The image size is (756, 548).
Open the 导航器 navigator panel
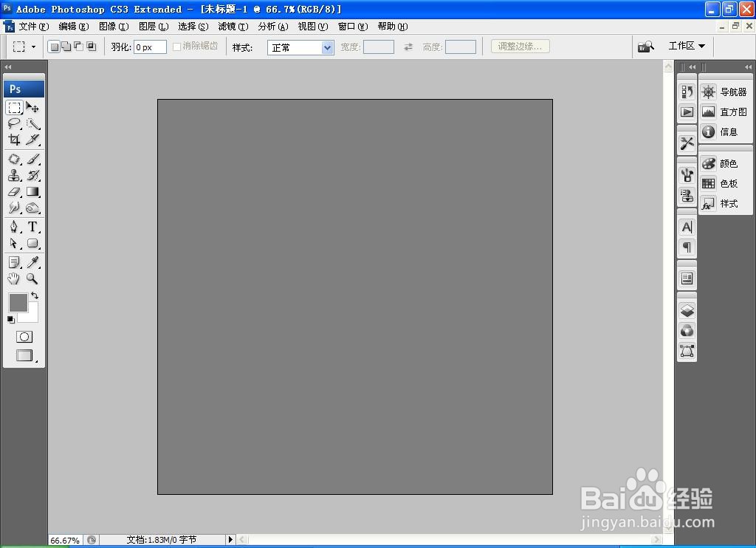click(x=724, y=92)
